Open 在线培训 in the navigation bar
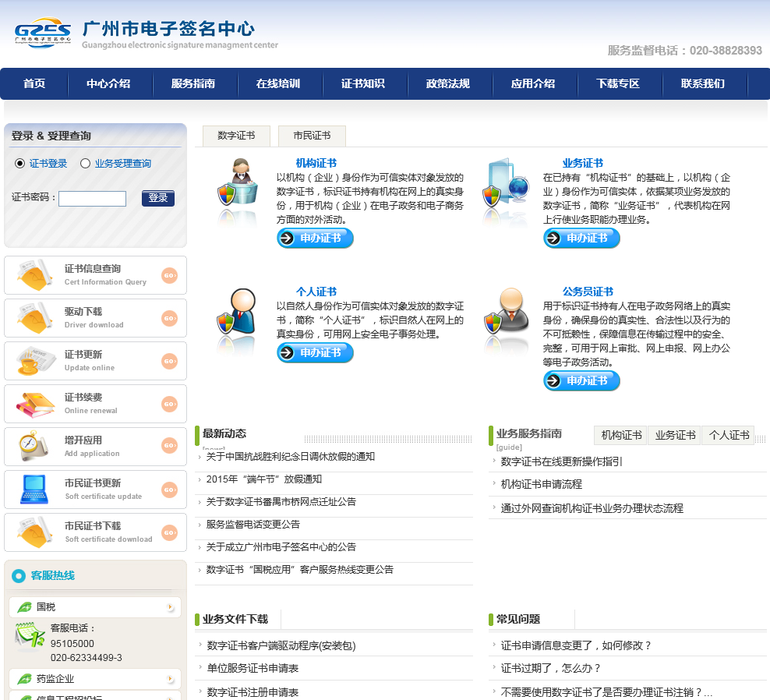 click(x=278, y=83)
